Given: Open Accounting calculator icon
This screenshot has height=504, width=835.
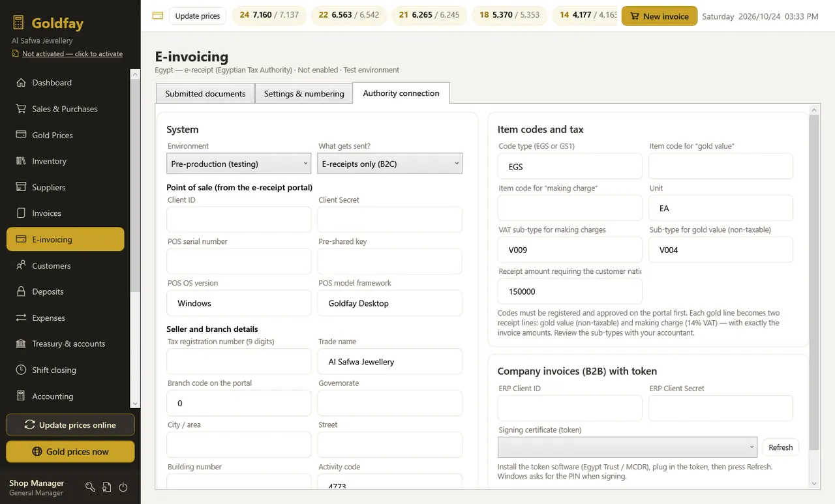Looking at the screenshot, I should click(20, 396).
